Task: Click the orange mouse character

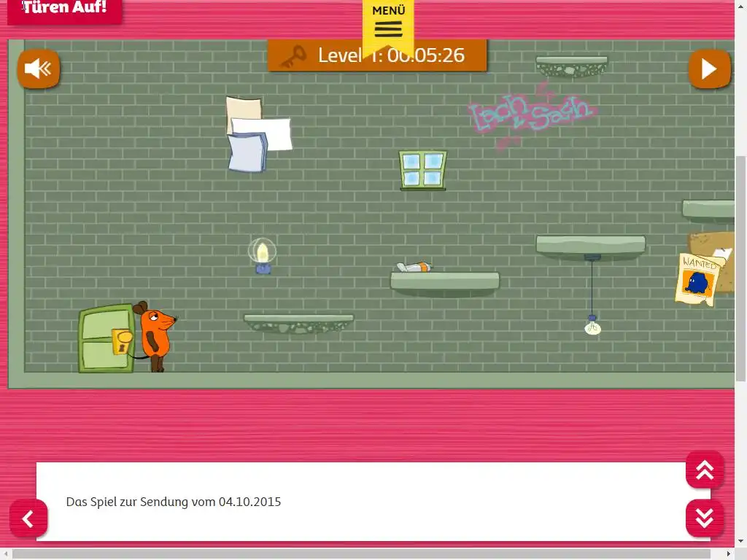Action: 155,335
